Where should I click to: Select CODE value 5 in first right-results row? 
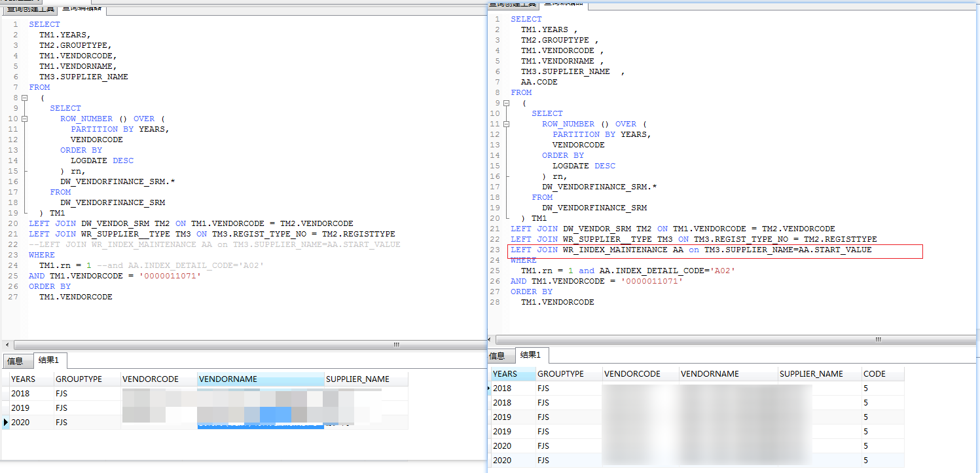click(882, 388)
